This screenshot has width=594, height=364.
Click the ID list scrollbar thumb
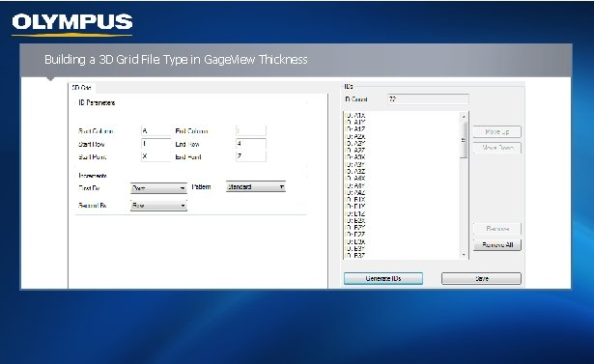(464, 140)
